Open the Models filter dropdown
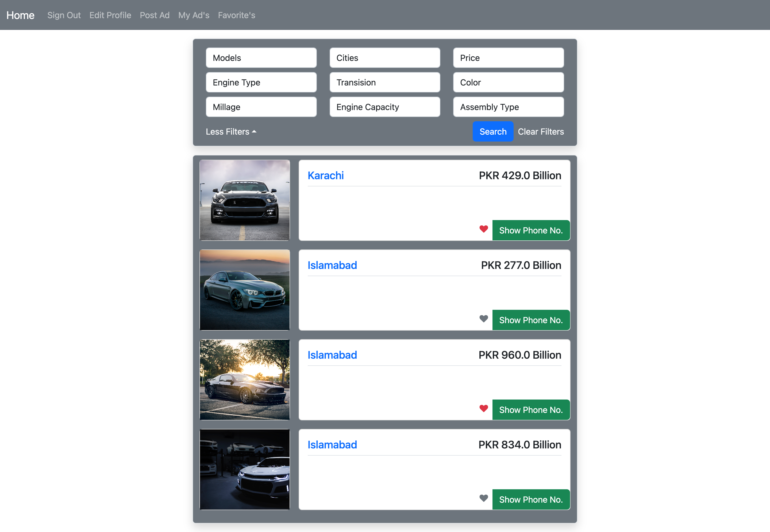The image size is (770, 532). tap(261, 58)
